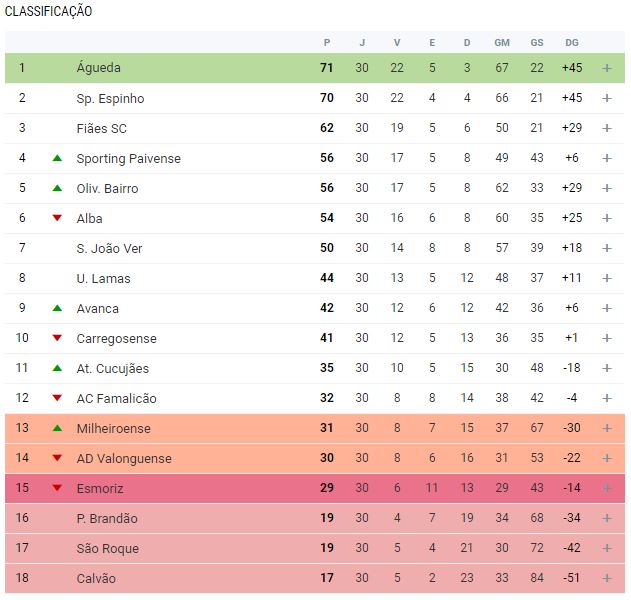Click red down arrow beside Esmoriz
The image size is (631, 600).
[57, 488]
